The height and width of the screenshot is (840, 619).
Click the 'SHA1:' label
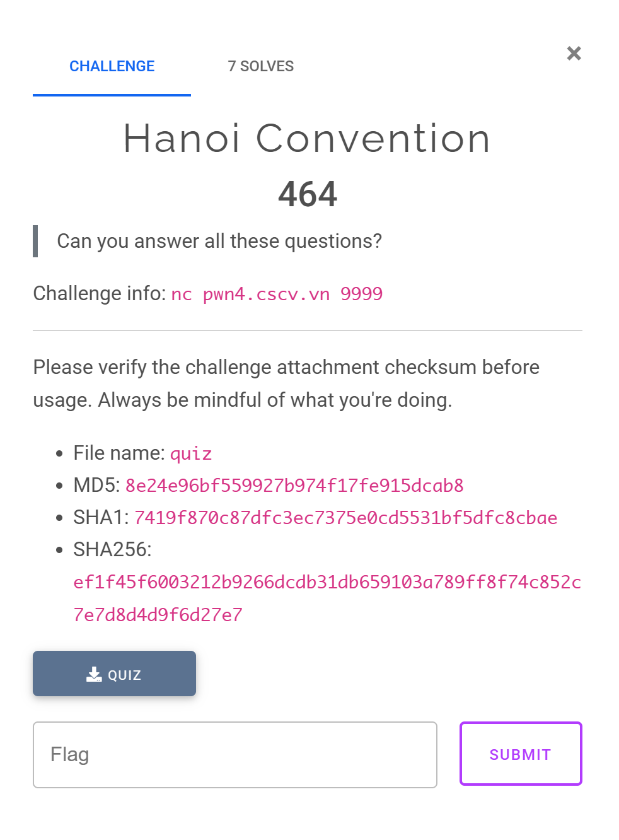click(x=101, y=518)
